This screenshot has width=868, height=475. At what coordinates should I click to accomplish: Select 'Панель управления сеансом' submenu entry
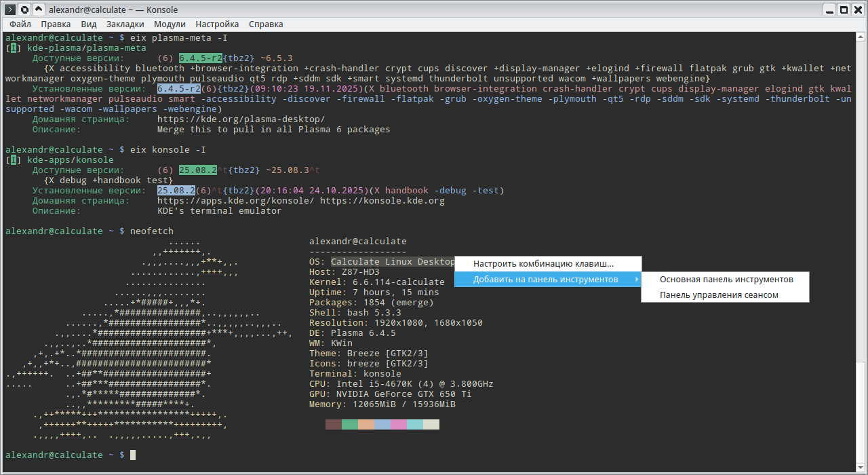point(719,295)
